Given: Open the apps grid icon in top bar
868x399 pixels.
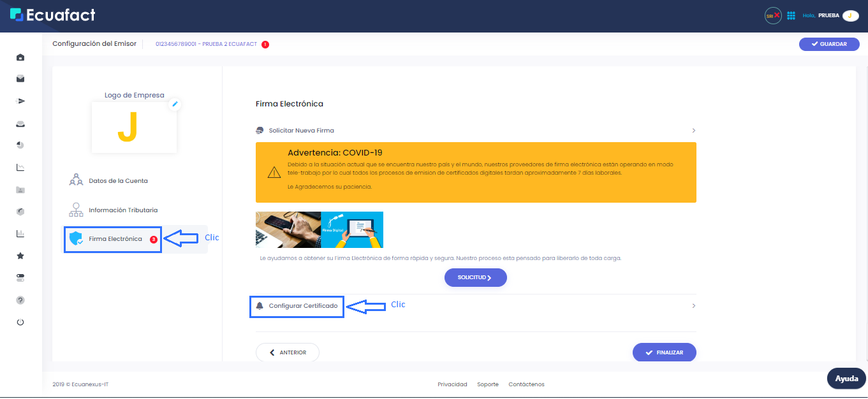Looking at the screenshot, I should tap(791, 15).
